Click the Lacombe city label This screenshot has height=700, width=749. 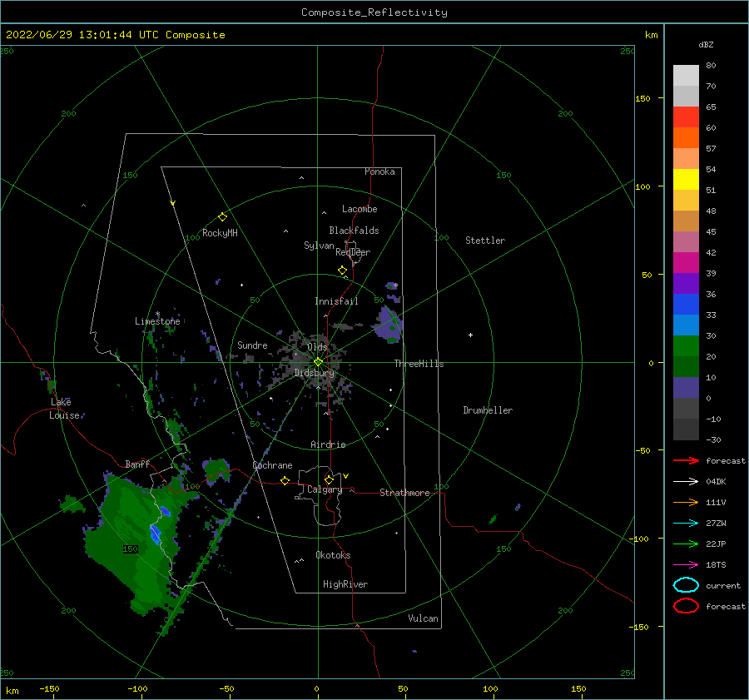360,209
